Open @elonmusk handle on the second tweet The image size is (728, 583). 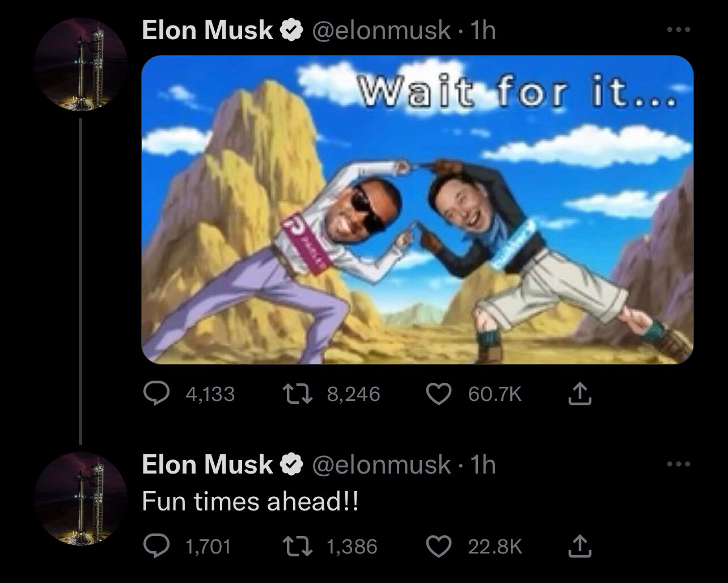(380, 464)
